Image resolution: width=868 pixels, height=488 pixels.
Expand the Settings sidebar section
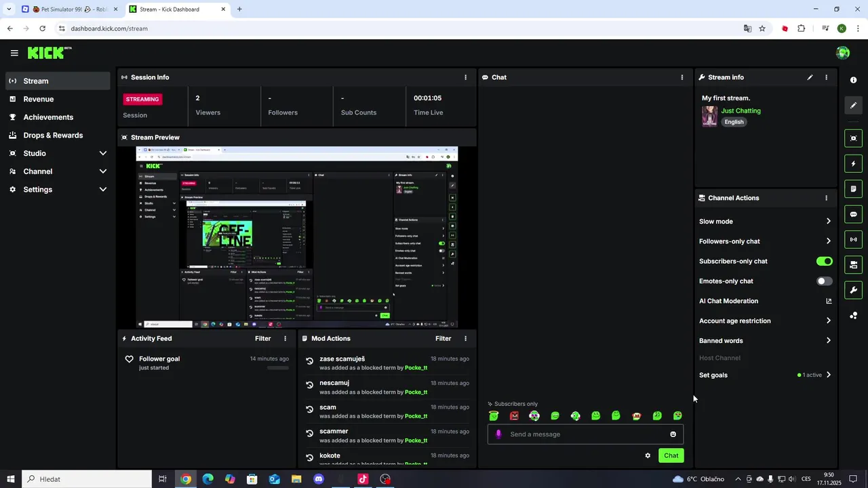coord(103,190)
